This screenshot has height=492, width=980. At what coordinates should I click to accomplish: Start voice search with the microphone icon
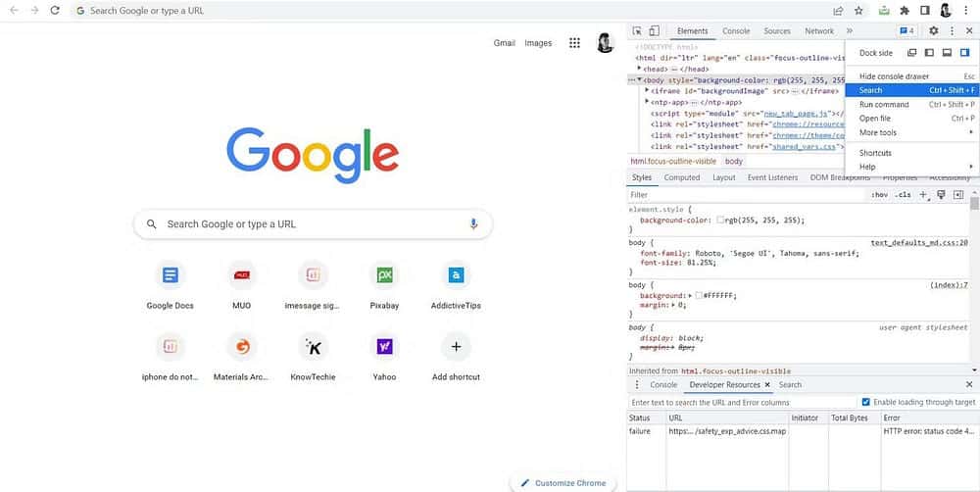point(473,223)
